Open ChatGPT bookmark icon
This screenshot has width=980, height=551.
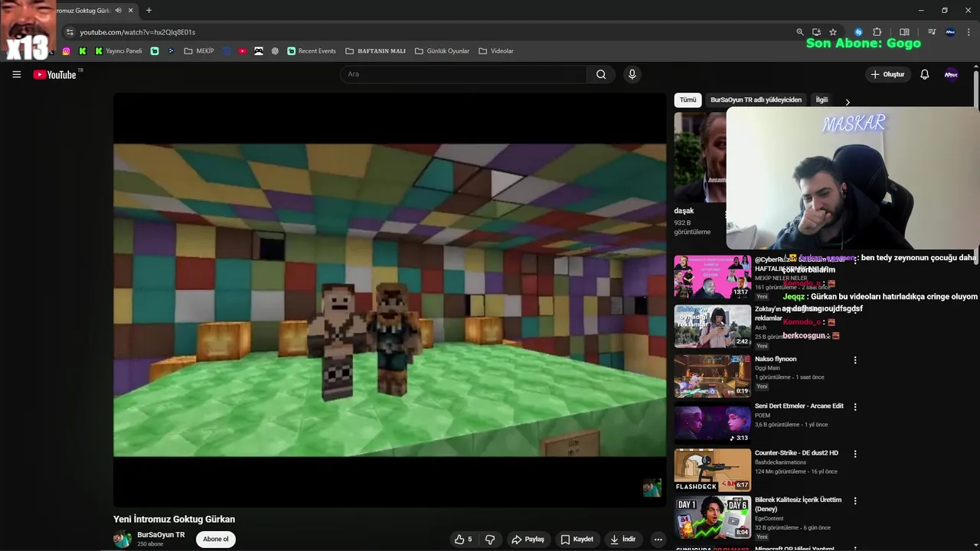click(x=275, y=51)
